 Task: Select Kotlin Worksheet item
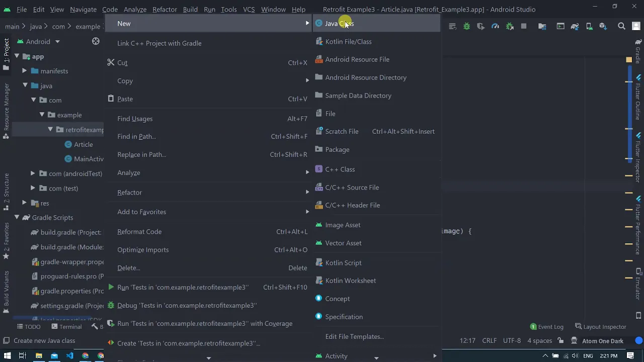(376, 281)
